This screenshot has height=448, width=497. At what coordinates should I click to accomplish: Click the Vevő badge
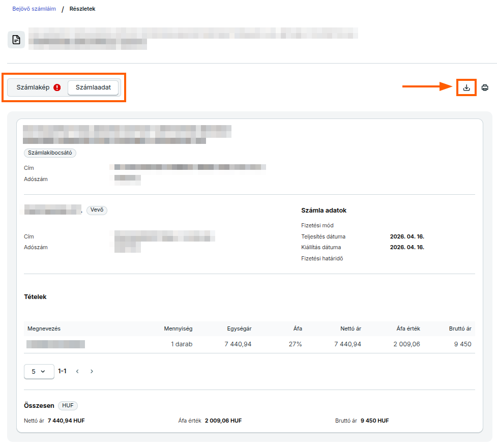coord(97,210)
